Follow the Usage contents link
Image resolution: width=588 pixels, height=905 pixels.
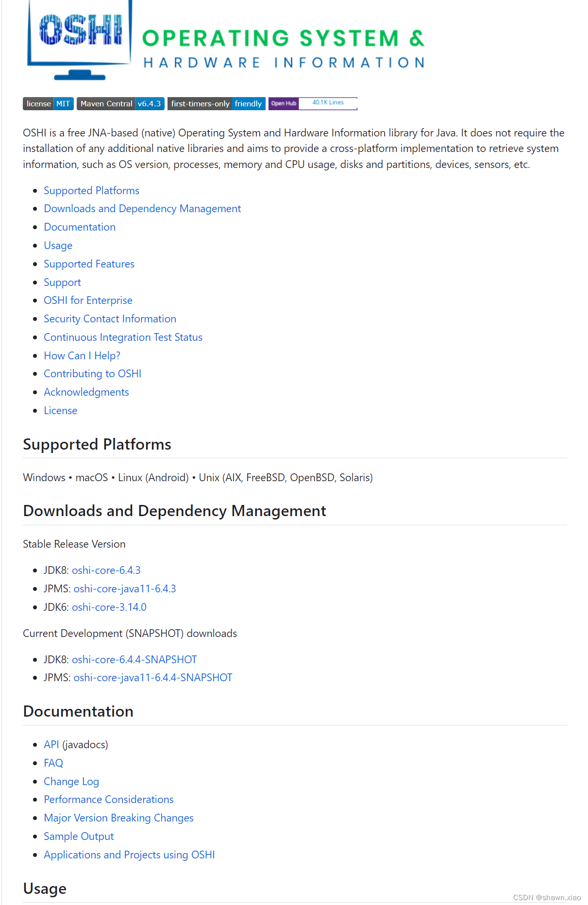click(x=58, y=246)
